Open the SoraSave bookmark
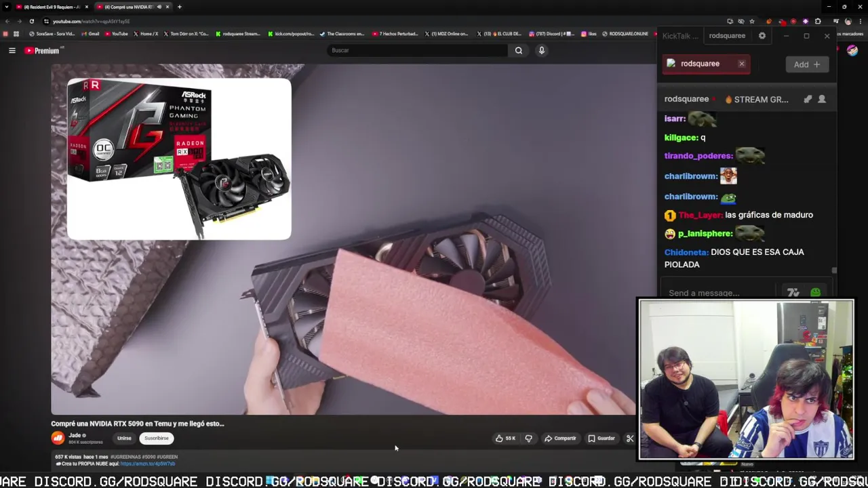 tap(52, 34)
